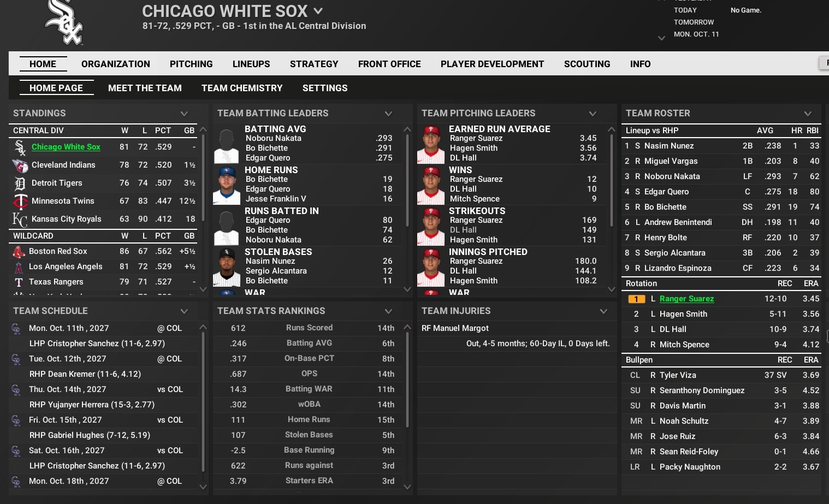Click the Los Angeles Angels logo
The width and height of the screenshot is (829, 504).
point(19,267)
